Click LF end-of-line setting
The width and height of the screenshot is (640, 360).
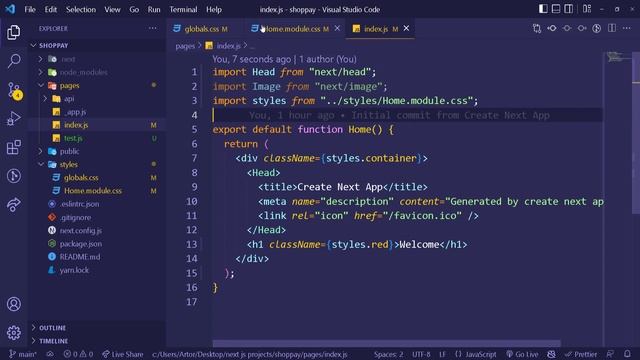442,354
